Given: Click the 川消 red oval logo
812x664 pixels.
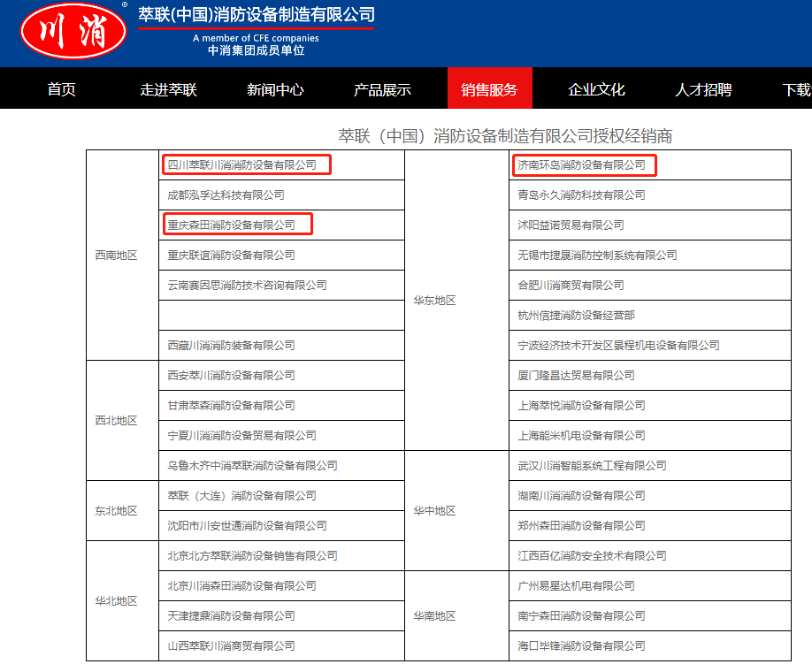Looking at the screenshot, I should (x=73, y=31).
